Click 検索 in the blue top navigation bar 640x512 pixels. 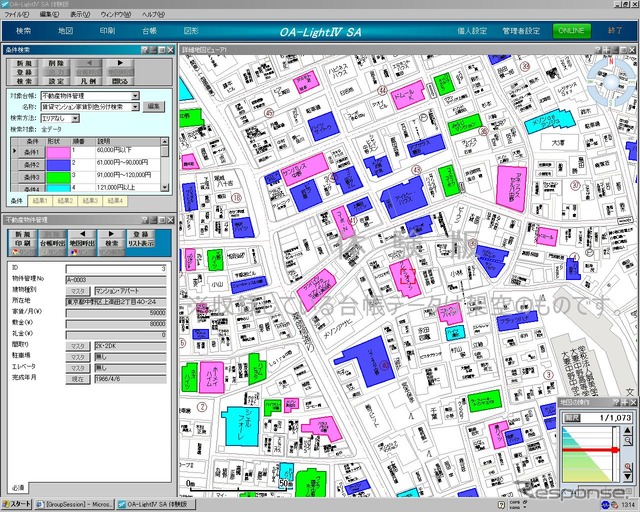(23, 31)
